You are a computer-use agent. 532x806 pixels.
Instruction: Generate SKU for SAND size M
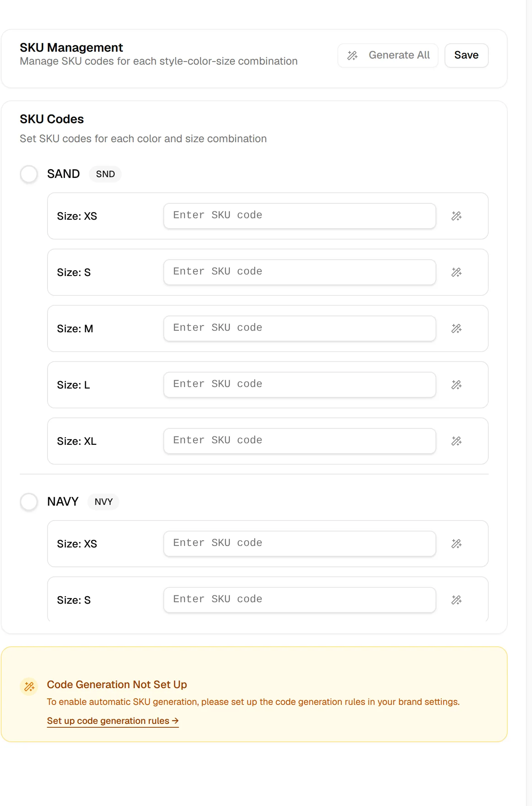coord(456,328)
